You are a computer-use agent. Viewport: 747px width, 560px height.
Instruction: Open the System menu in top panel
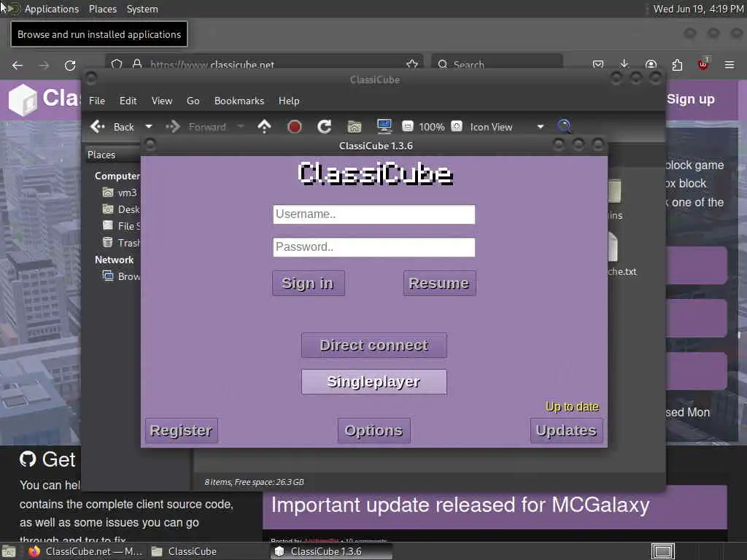point(142,9)
